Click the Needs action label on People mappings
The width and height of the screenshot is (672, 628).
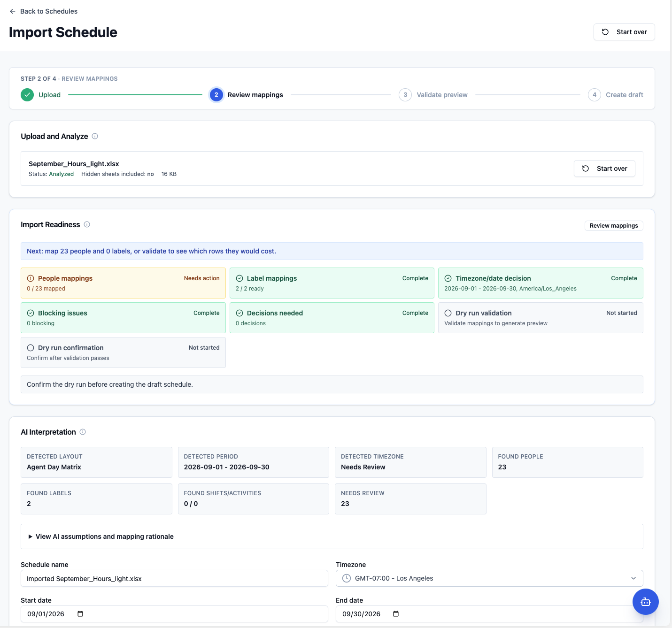coord(201,278)
